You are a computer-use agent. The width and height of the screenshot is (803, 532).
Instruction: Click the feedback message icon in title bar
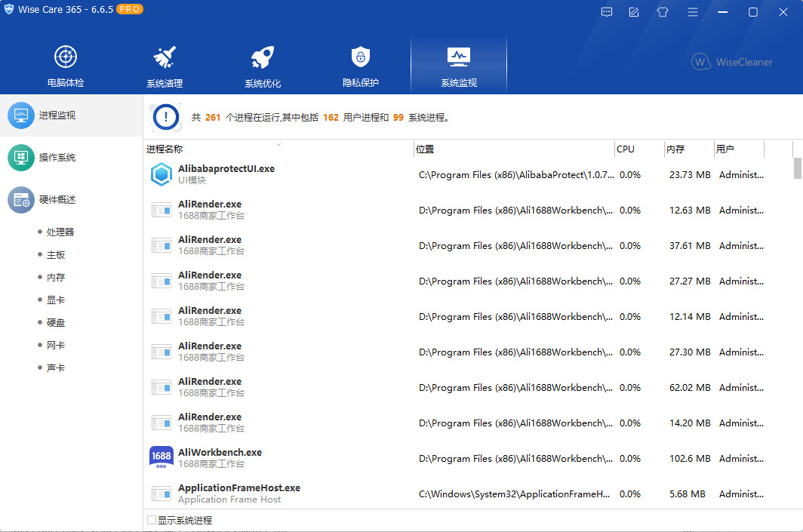(x=607, y=12)
